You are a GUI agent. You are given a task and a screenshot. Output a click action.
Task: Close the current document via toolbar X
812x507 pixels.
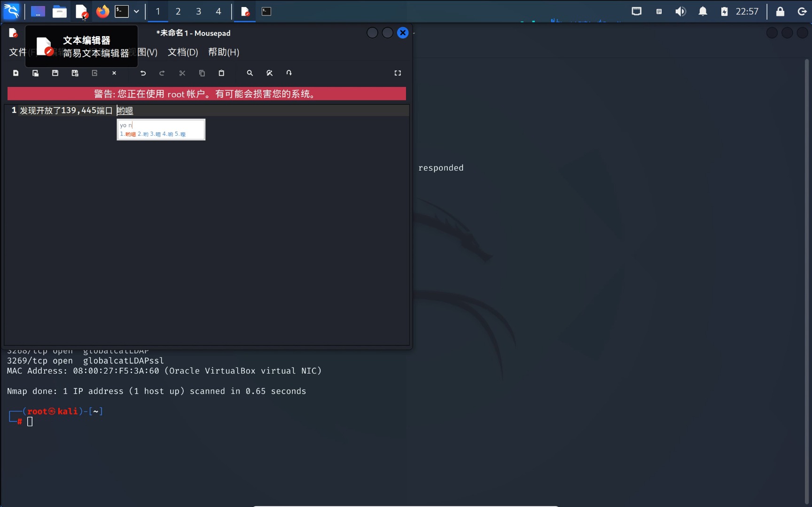(114, 73)
